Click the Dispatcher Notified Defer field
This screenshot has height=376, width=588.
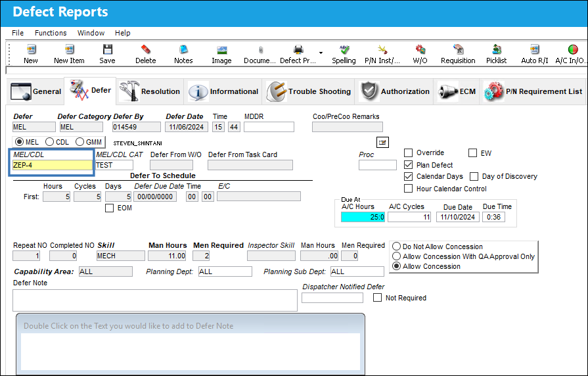point(332,298)
